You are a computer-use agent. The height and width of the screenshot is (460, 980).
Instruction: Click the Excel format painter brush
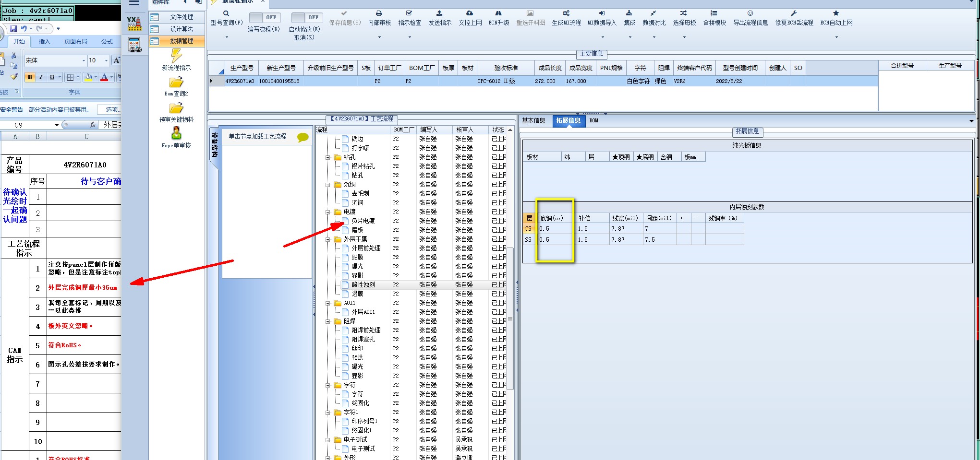13,76
